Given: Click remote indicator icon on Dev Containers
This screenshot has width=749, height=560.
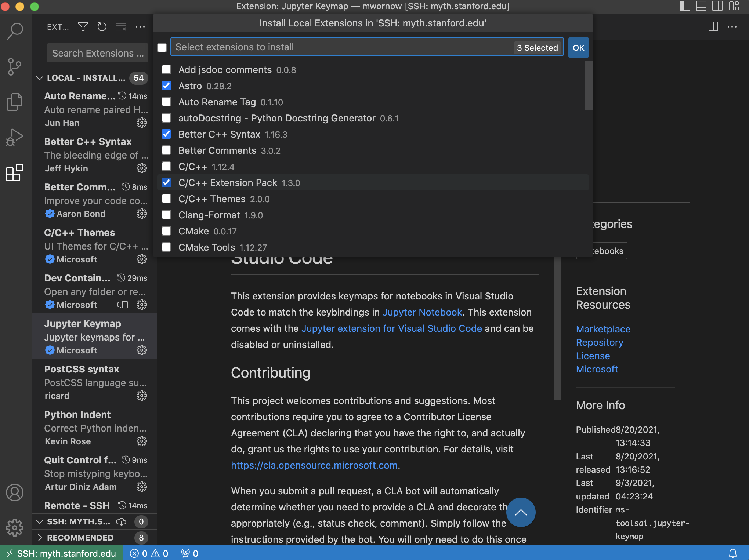Looking at the screenshot, I should 123,305.
